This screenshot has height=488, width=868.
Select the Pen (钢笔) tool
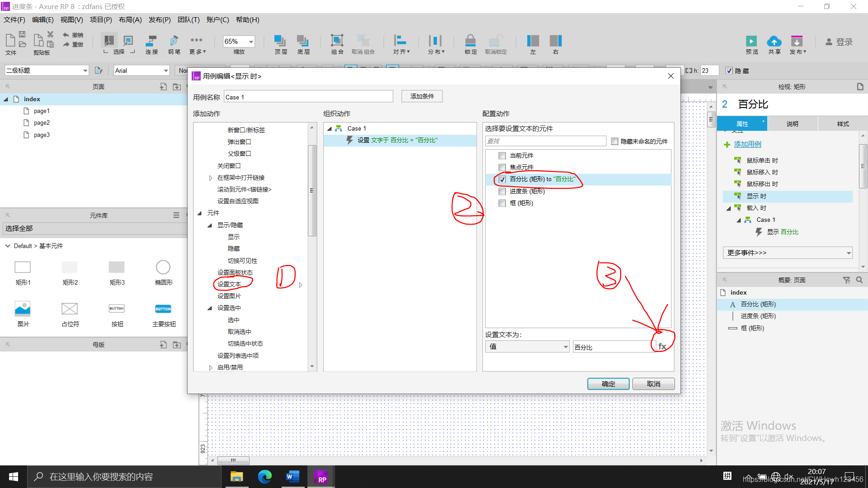pyautogui.click(x=174, y=41)
